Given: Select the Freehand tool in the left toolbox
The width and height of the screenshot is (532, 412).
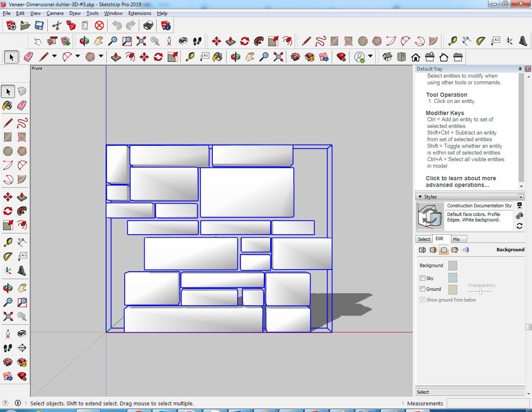Looking at the screenshot, I should [x=22, y=123].
